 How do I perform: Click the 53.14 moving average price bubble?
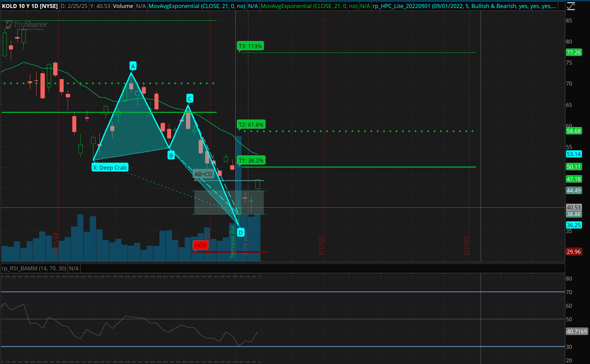574,154
